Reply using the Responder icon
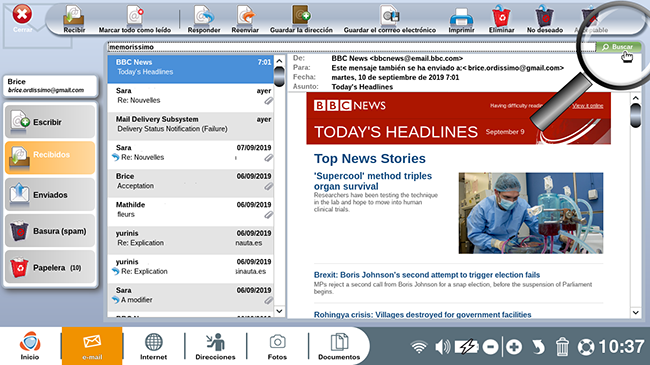The image size is (650, 365). coord(204,19)
